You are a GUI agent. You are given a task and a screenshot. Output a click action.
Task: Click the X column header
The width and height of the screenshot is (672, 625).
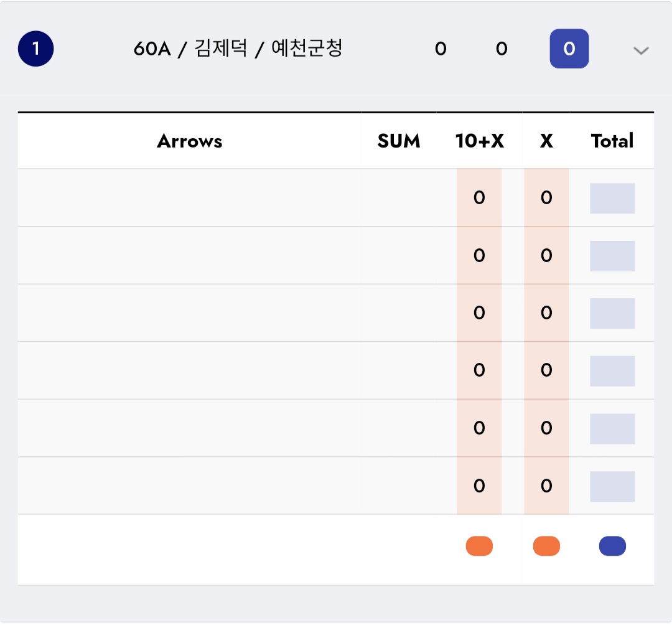click(546, 141)
